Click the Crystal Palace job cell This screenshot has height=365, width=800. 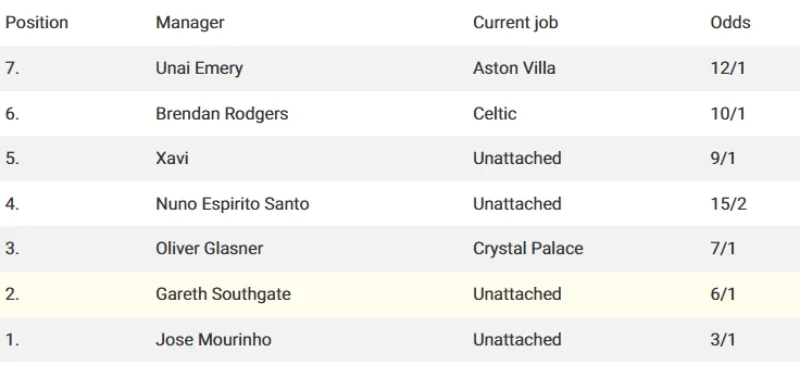pos(528,249)
